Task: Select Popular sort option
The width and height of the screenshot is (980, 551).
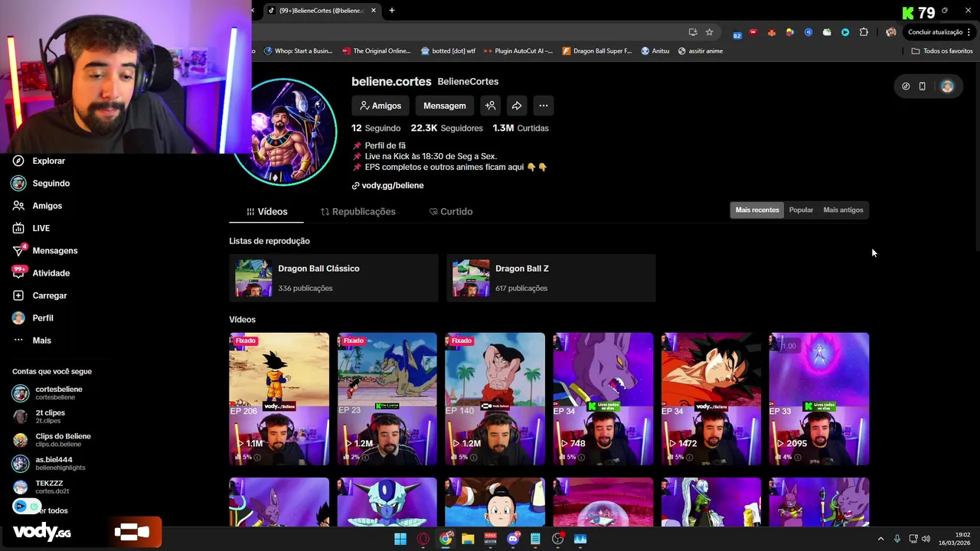Action: [801, 210]
